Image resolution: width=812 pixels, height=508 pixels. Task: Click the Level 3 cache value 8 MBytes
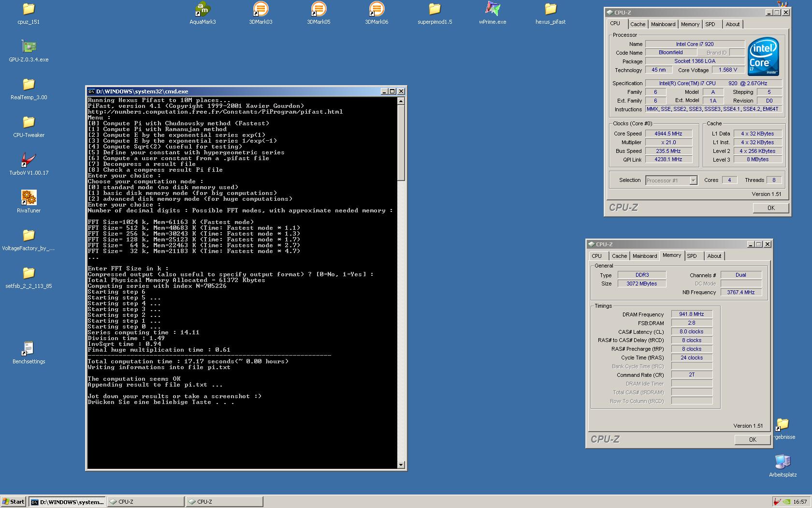coord(757,159)
